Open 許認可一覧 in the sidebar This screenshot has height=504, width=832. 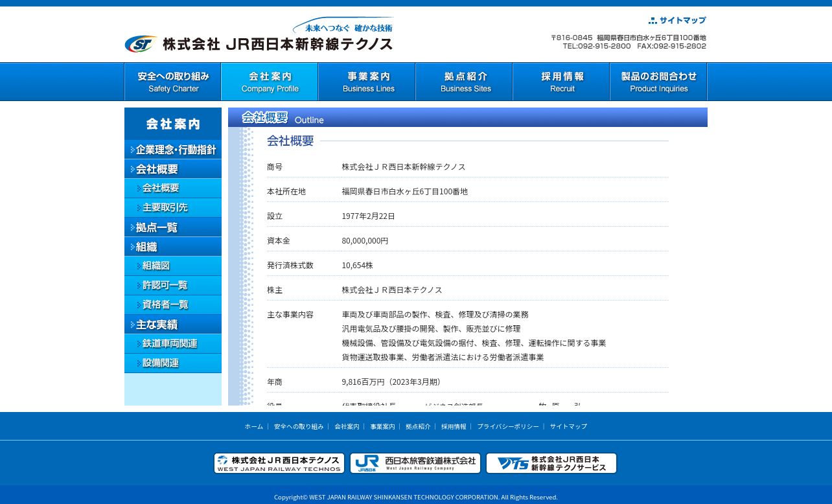[x=173, y=286]
